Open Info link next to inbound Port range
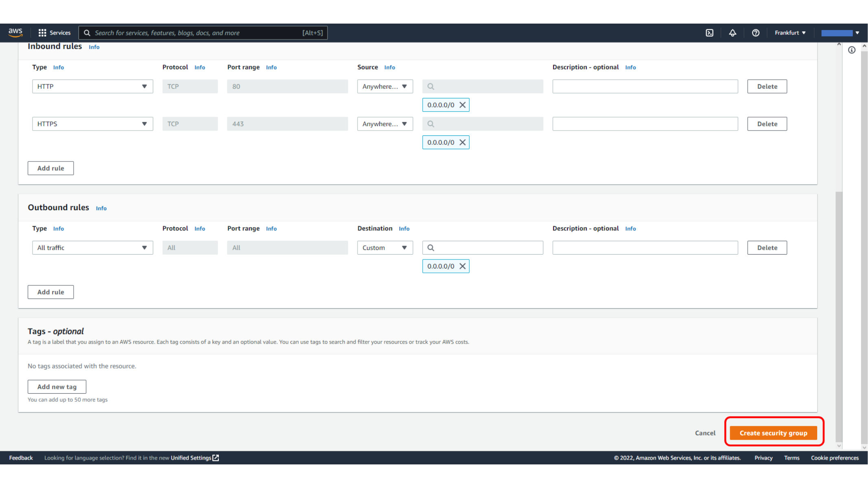 tap(271, 68)
